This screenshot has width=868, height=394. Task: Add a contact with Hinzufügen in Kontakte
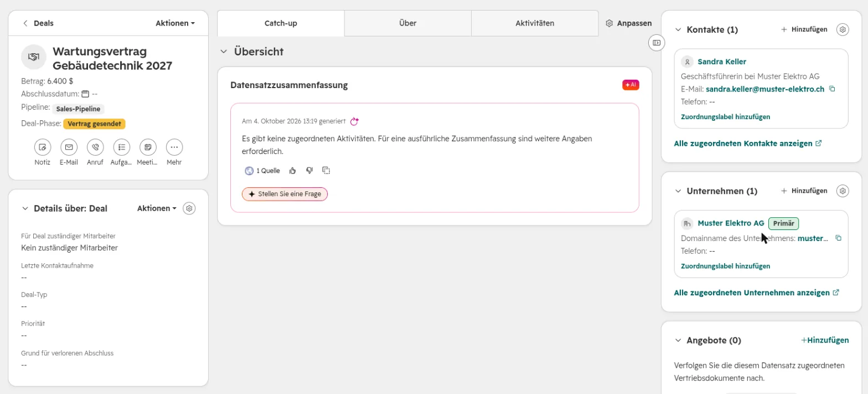(804, 29)
